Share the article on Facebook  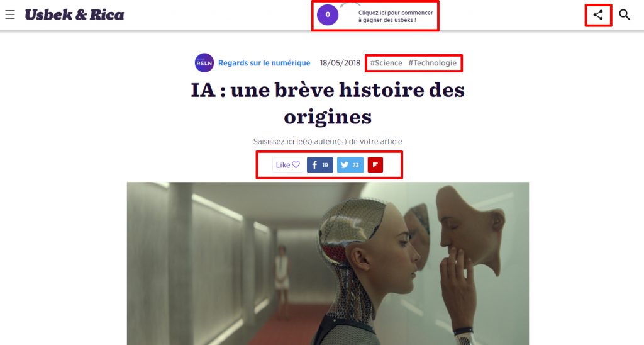tap(320, 165)
